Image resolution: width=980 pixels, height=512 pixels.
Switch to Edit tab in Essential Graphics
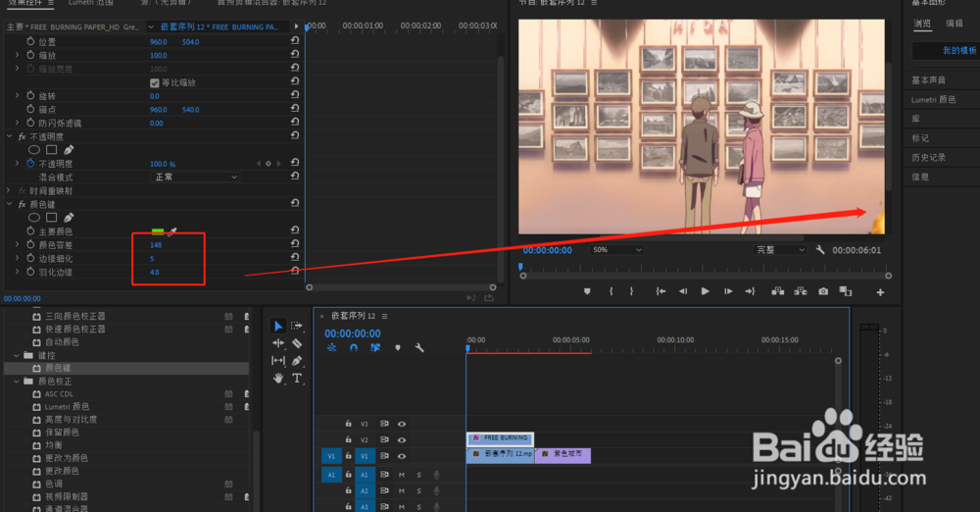955,24
